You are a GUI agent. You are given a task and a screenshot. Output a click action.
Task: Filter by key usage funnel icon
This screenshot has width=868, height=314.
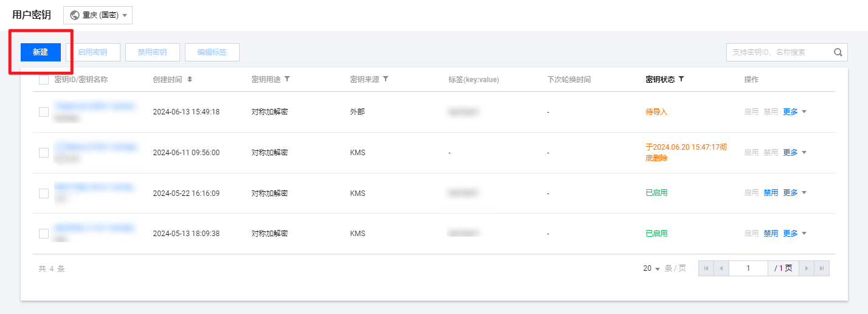(287, 79)
